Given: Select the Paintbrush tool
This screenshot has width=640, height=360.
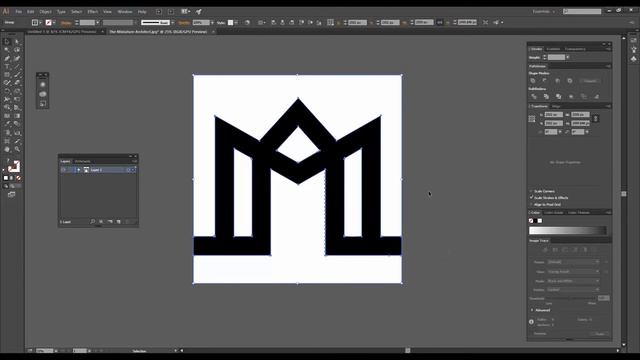Looking at the screenshot, I should (17, 75).
